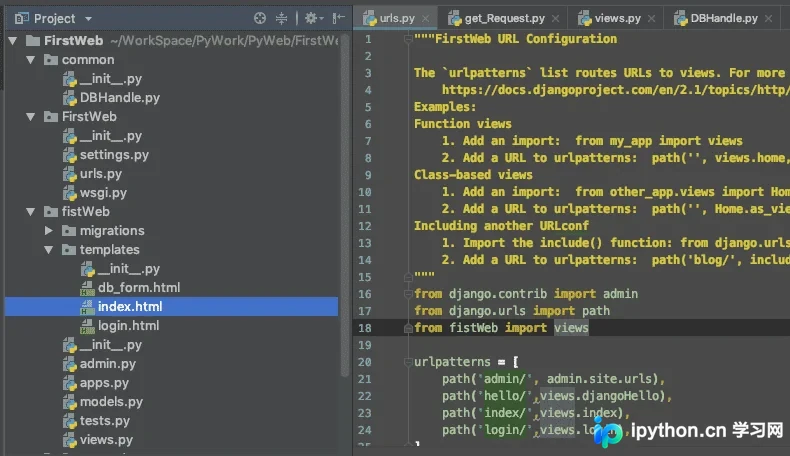Click the HTML file icon beside login.html
The image size is (790, 456).
[88, 326]
